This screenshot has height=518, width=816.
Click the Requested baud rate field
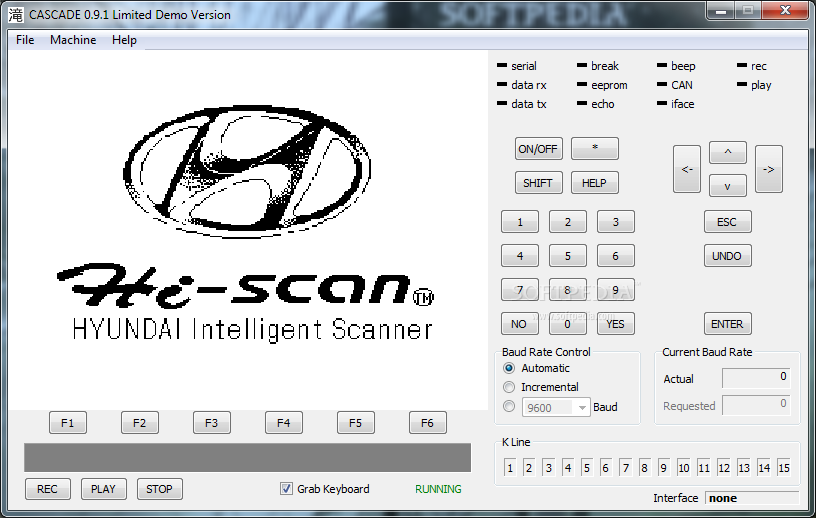(756, 405)
